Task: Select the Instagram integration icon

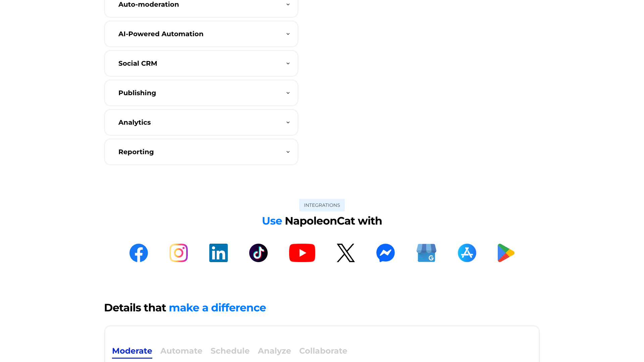Action: tap(178, 253)
